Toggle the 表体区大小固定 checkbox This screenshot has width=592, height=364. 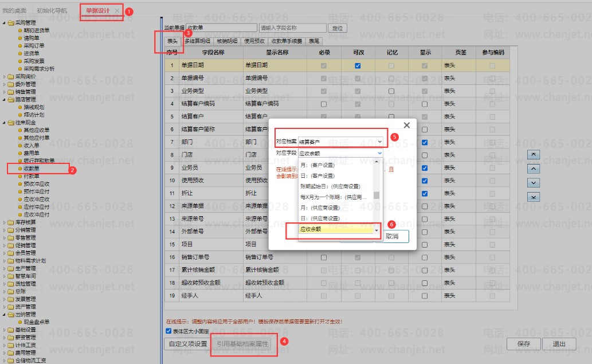(x=168, y=331)
